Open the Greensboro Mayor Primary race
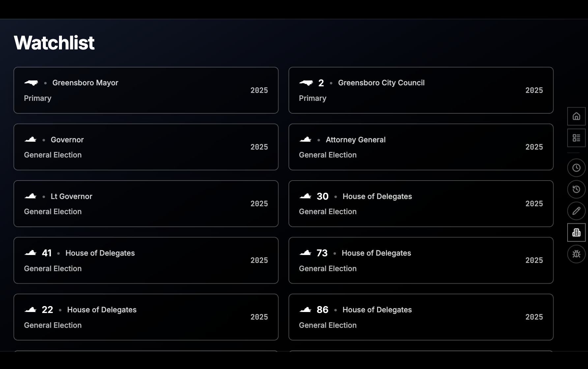Image resolution: width=588 pixels, height=369 pixels. (x=146, y=90)
